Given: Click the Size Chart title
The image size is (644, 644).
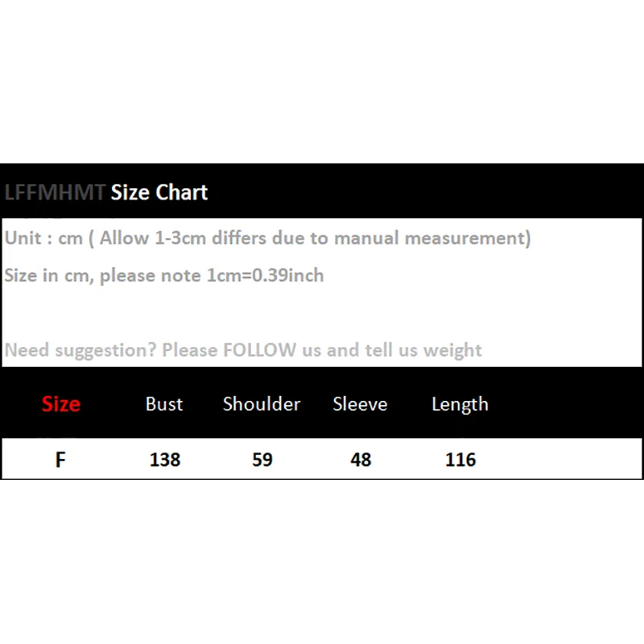Looking at the screenshot, I should coord(159,192).
